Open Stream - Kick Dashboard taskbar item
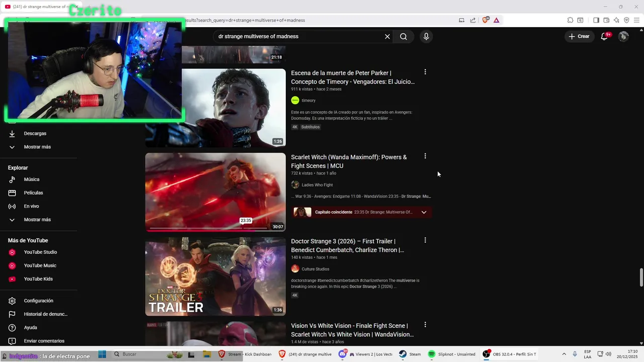644x362 pixels. (x=245, y=354)
